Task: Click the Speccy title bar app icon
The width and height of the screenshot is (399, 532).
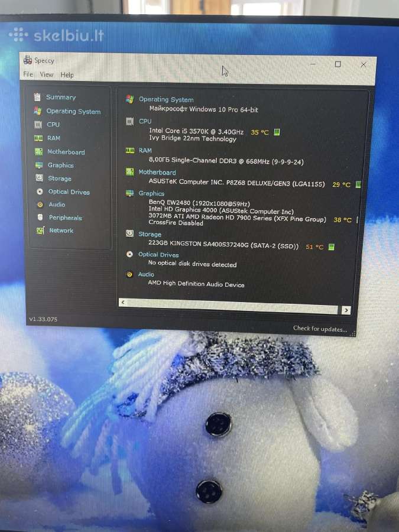Action: coord(28,60)
